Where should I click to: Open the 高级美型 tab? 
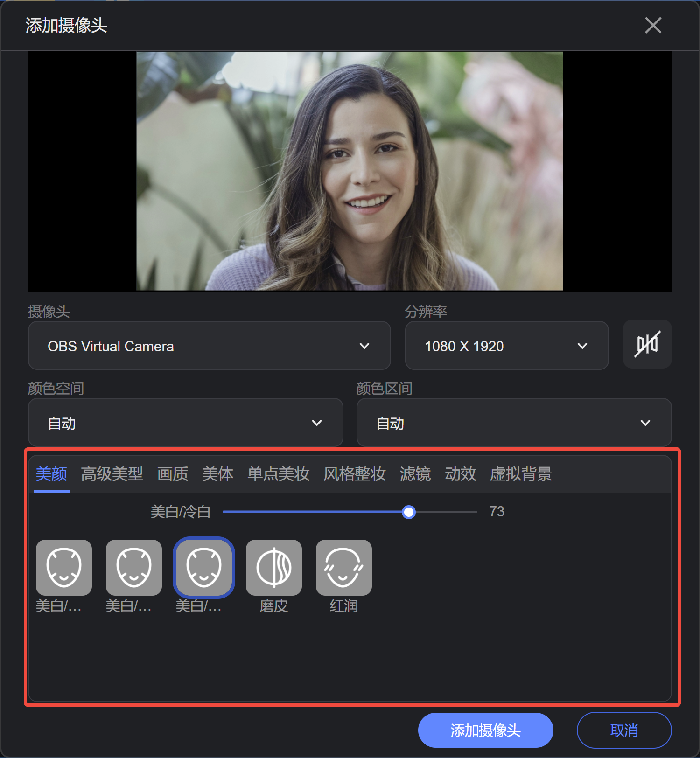112,474
